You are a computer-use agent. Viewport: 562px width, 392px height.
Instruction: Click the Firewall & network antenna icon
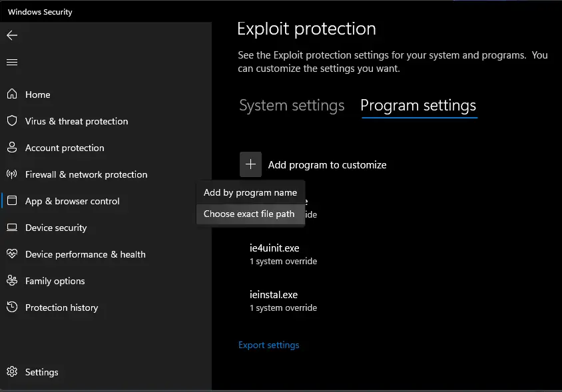(12, 174)
